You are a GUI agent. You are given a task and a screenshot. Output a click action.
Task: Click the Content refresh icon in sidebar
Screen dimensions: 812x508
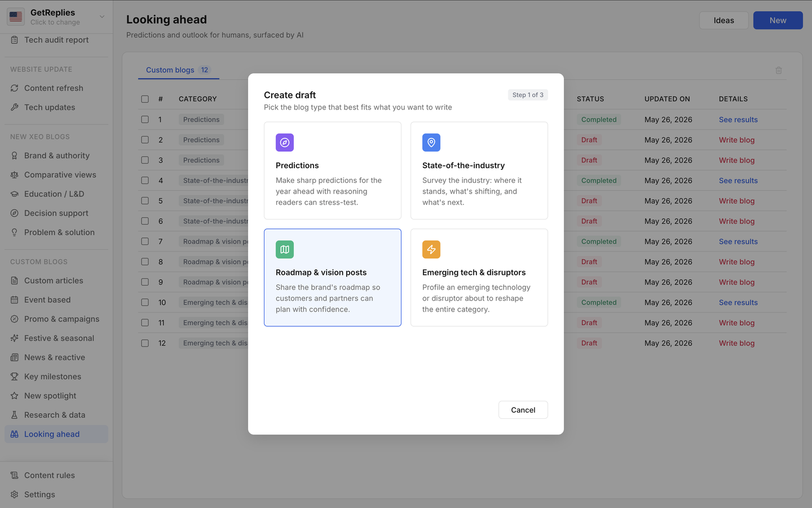click(15, 88)
